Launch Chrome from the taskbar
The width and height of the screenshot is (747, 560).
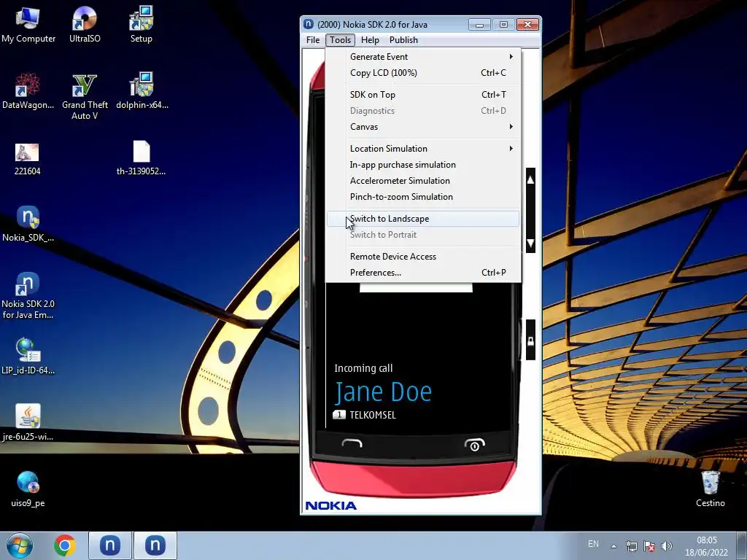pyautogui.click(x=65, y=545)
